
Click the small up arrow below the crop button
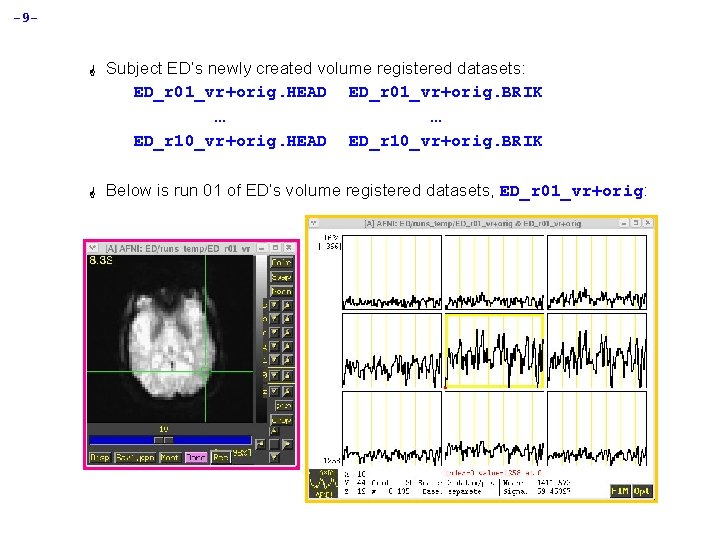pyautogui.click(x=274, y=431)
